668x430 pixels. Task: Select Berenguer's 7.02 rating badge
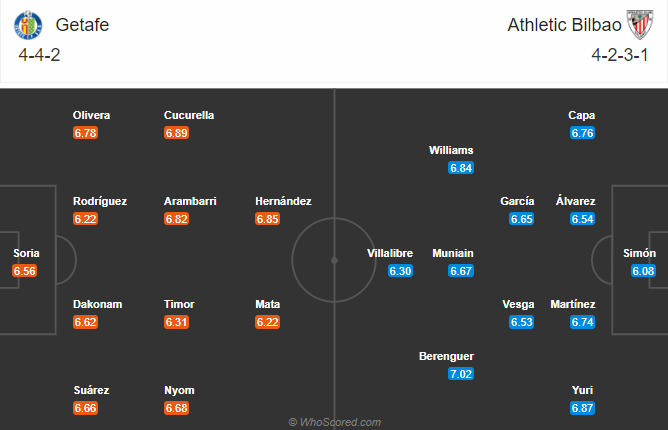click(x=461, y=374)
